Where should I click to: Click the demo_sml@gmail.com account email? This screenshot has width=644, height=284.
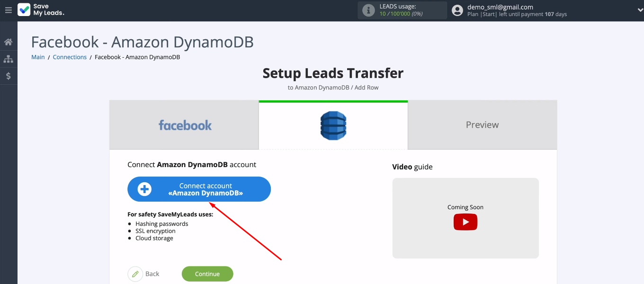click(x=500, y=7)
